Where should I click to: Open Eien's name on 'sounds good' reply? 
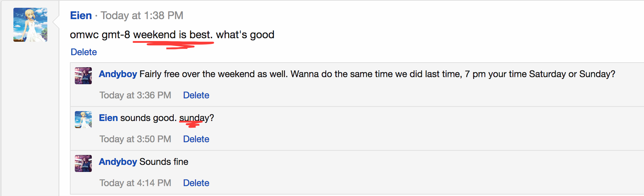click(108, 118)
